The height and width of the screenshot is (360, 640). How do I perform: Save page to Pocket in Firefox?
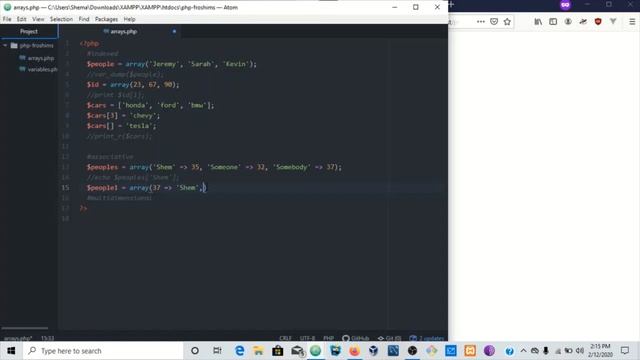[494, 22]
